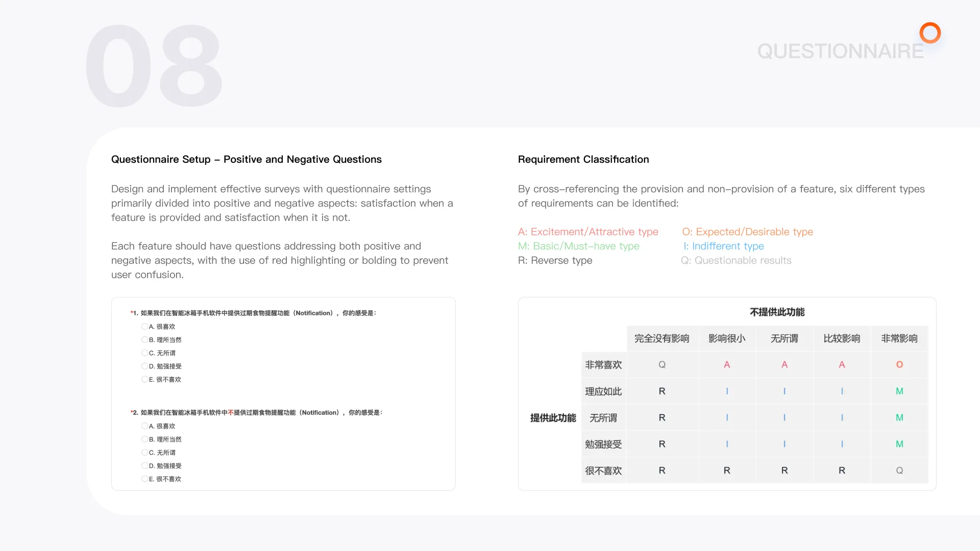Click the 很不喜欢 row header
Viewport: 980px width, 551px height.
pyautogui.click(x=603, y=471)
